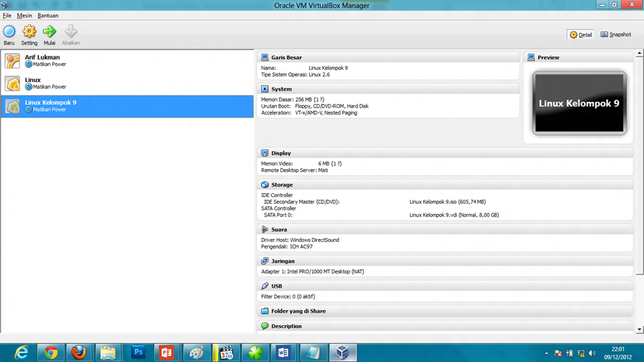
Task: Open the Jaringan settings header link
Action: [283, 261]
